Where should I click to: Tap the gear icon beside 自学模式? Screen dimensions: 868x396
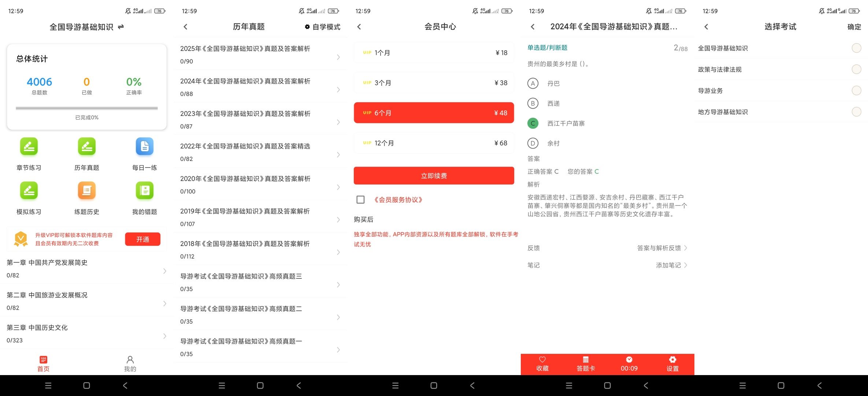[x=307, y=27]
